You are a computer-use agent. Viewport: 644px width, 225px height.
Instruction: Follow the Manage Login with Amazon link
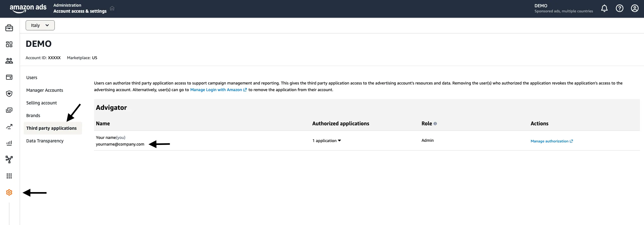click(218, 90)
